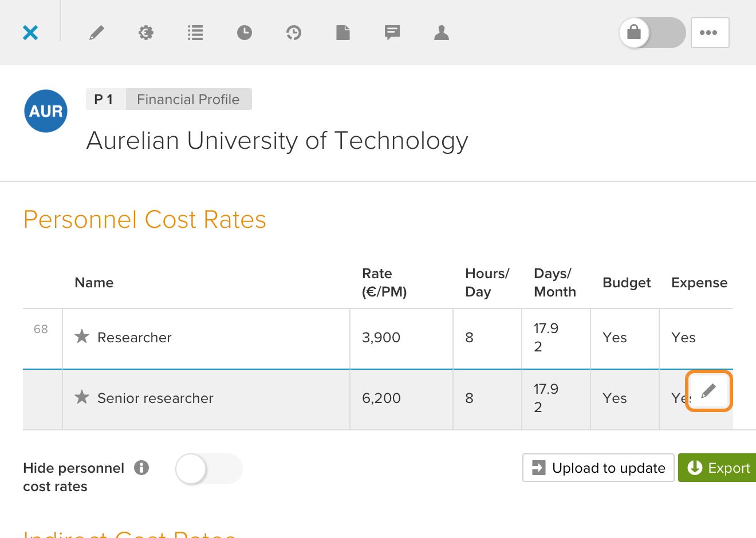Screen dimensions: 756x538
Task: Click the row ID 68
Action: coord(41,329)
